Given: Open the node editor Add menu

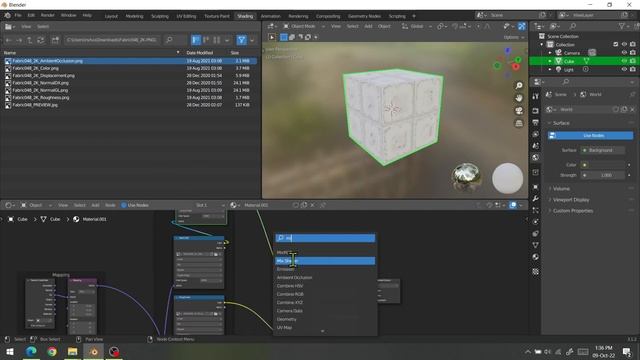Looking at the screenshot, I should (95, 205).
